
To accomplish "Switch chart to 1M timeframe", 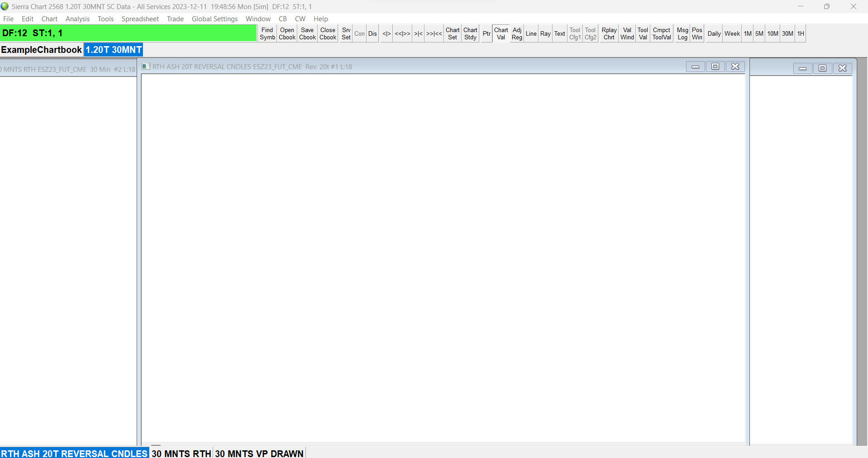I will [x=748, y=33].
